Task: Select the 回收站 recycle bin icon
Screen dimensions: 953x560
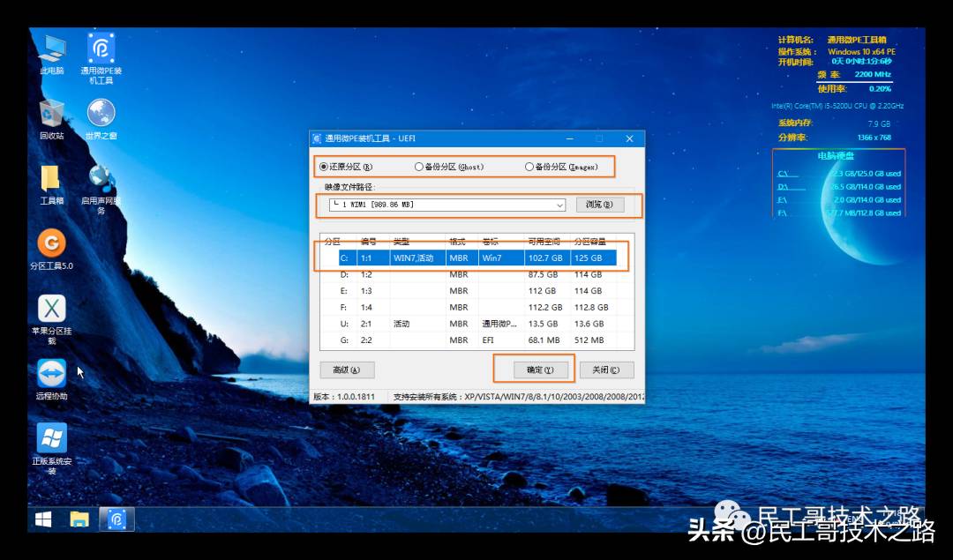Action: [x=52, y=120]
